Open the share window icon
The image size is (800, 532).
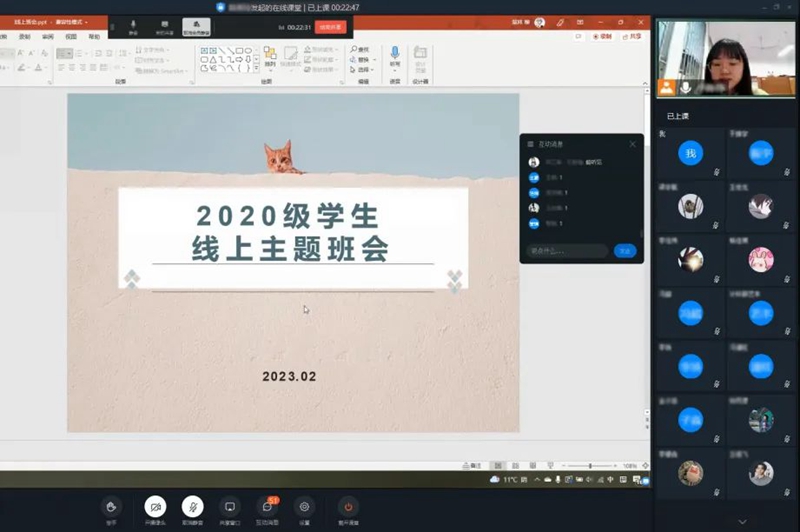pyautogui.click(x=230, y=507)
